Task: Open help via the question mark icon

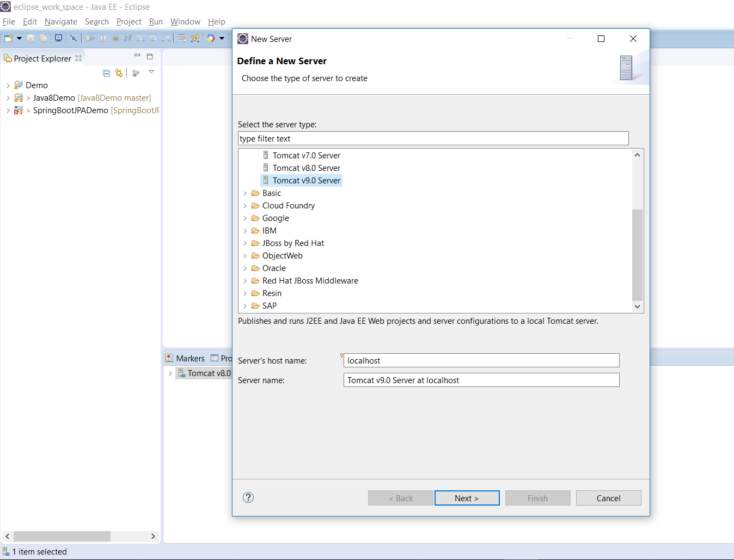Action: (248, 497)
